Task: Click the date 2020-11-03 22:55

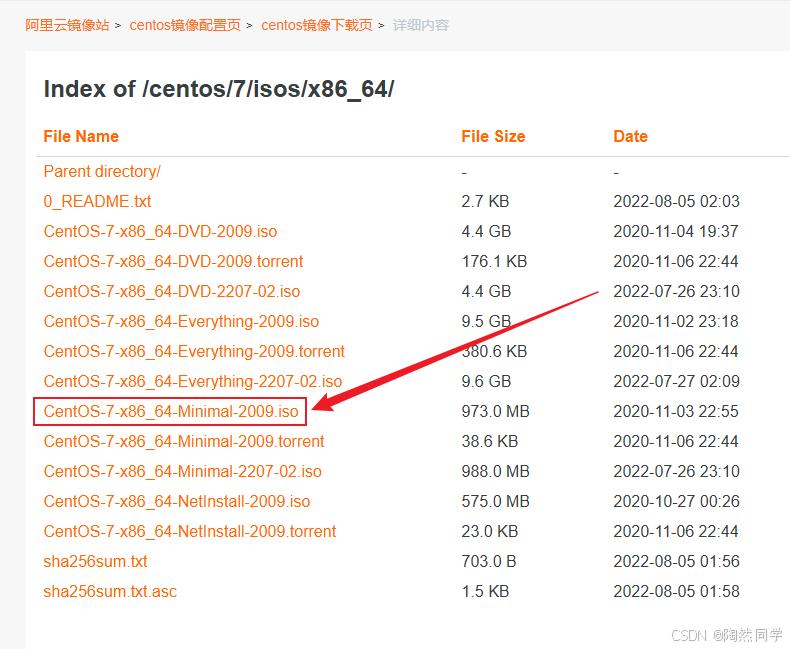Action: pos(676,411)
